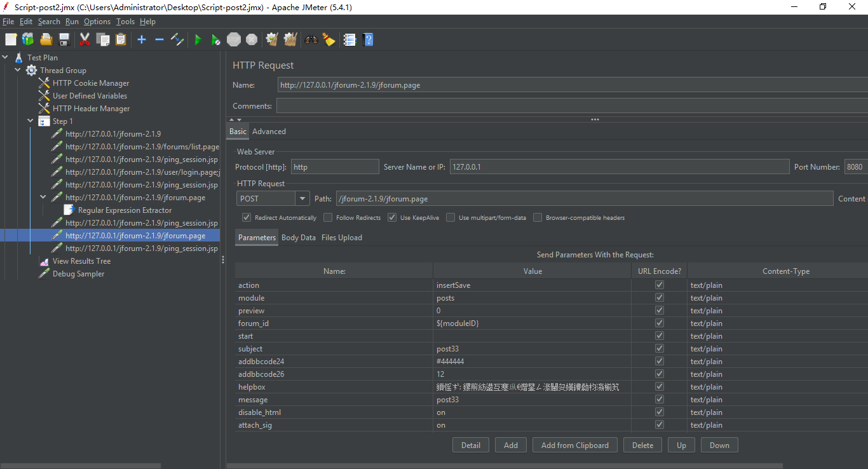Click Add from Clipboard button

point(575,445)
